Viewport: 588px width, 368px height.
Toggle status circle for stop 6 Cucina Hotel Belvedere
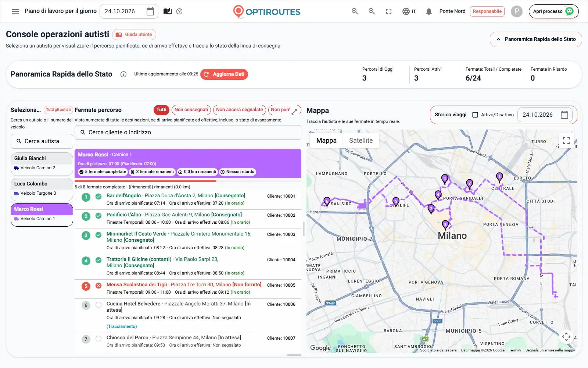pos(98,305)
